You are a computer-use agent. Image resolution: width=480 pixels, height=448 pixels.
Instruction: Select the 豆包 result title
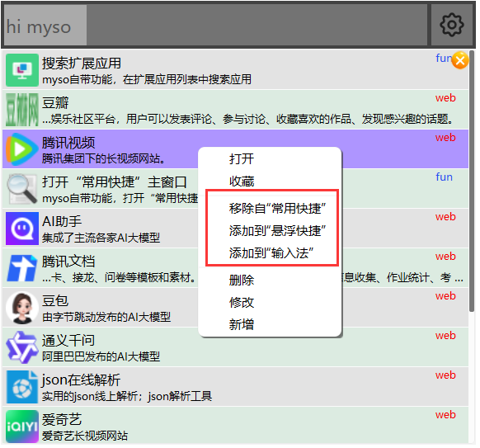pos(55,300)
